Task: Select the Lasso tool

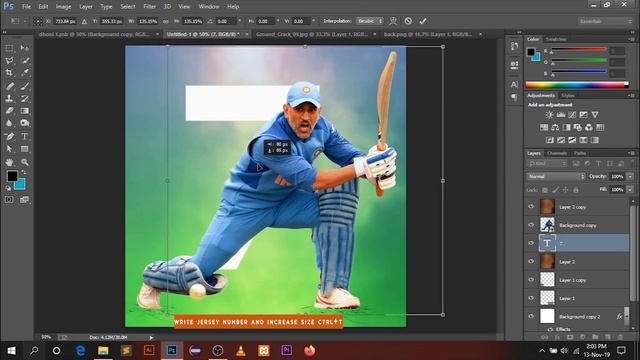Action: [9, 60]
